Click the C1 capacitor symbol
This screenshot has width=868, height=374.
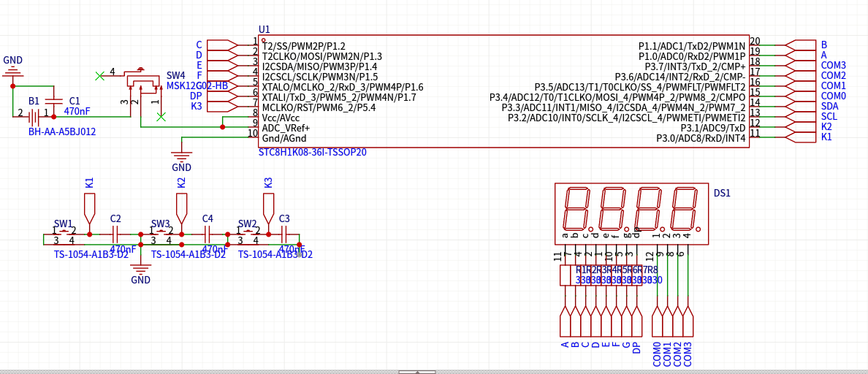point(53,101)
